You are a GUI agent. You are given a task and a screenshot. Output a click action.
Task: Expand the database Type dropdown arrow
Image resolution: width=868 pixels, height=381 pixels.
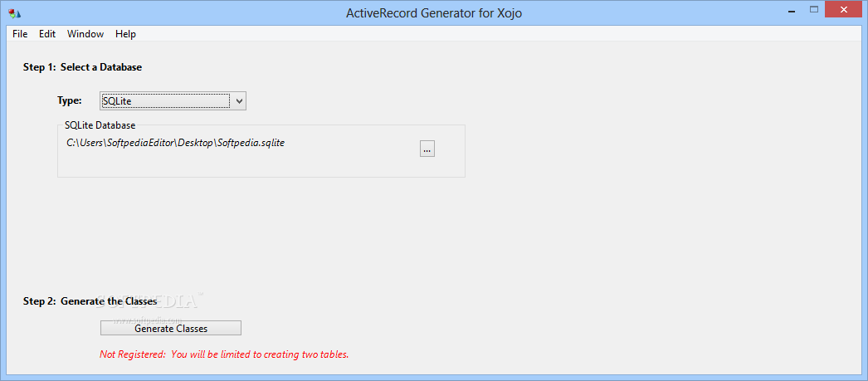pos(239,101)
